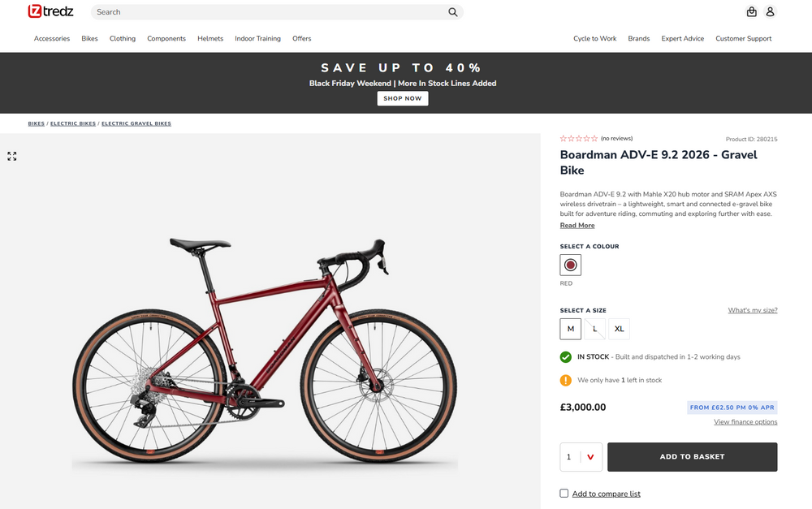Click the Add to Basket button

[692, 457]
